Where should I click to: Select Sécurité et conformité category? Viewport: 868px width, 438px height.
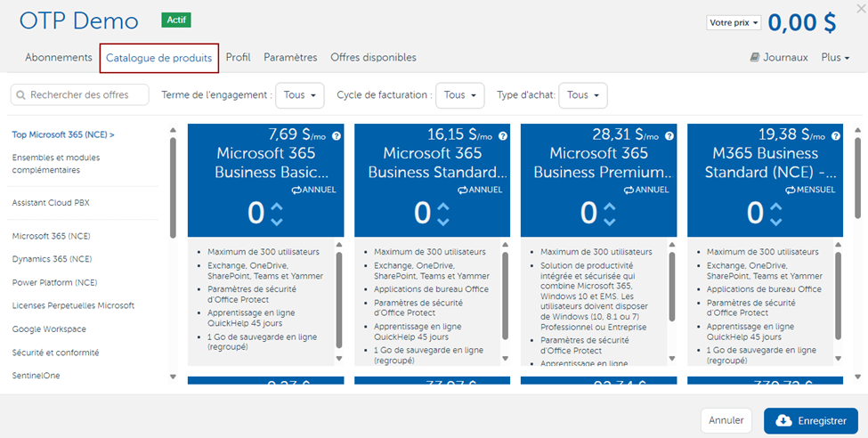tap(55, 353)
